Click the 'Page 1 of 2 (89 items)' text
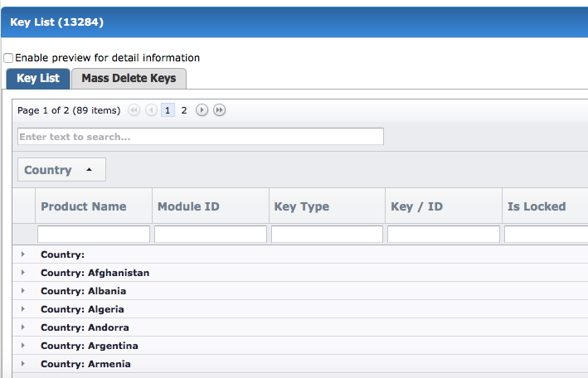The width and height of the screenshot is (588, 378). tap(69, 110)
